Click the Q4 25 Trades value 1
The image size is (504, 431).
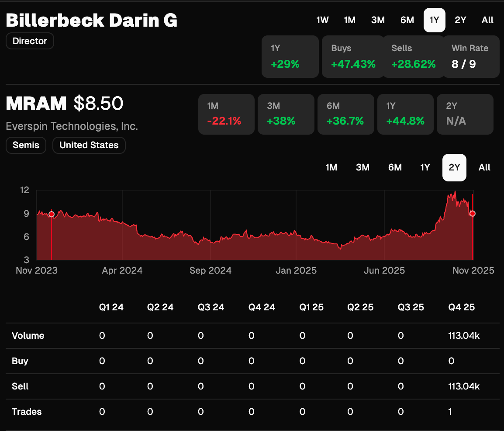click(450, 412)
